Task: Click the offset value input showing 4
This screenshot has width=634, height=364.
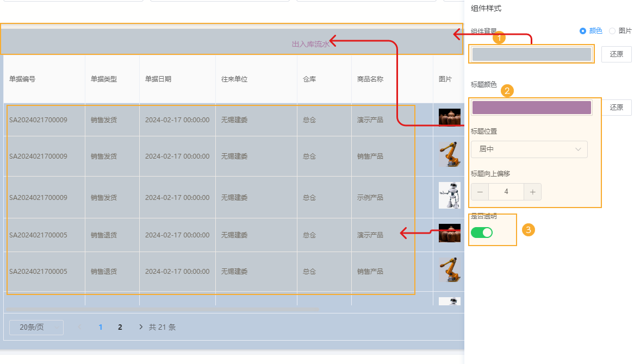Action: coord(506,192)
